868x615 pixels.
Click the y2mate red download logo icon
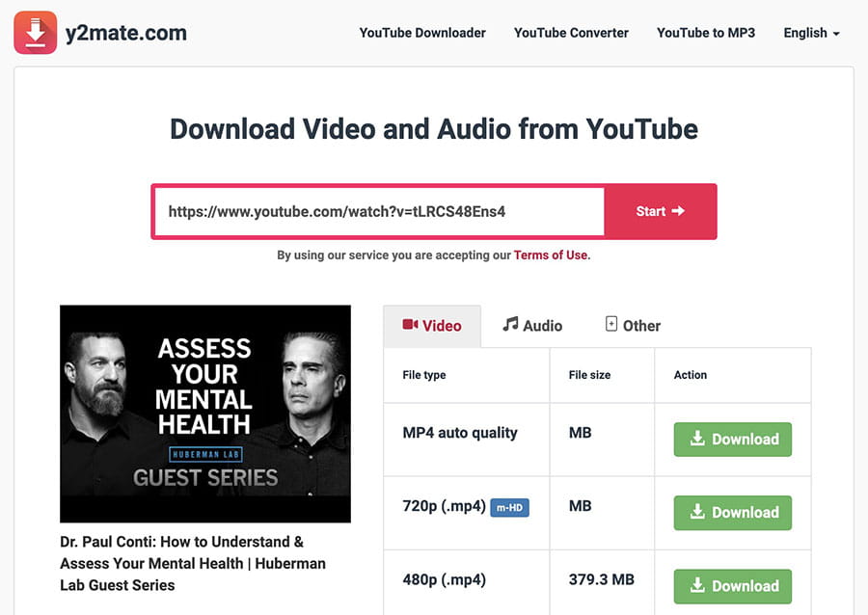[x=36, y=33]
